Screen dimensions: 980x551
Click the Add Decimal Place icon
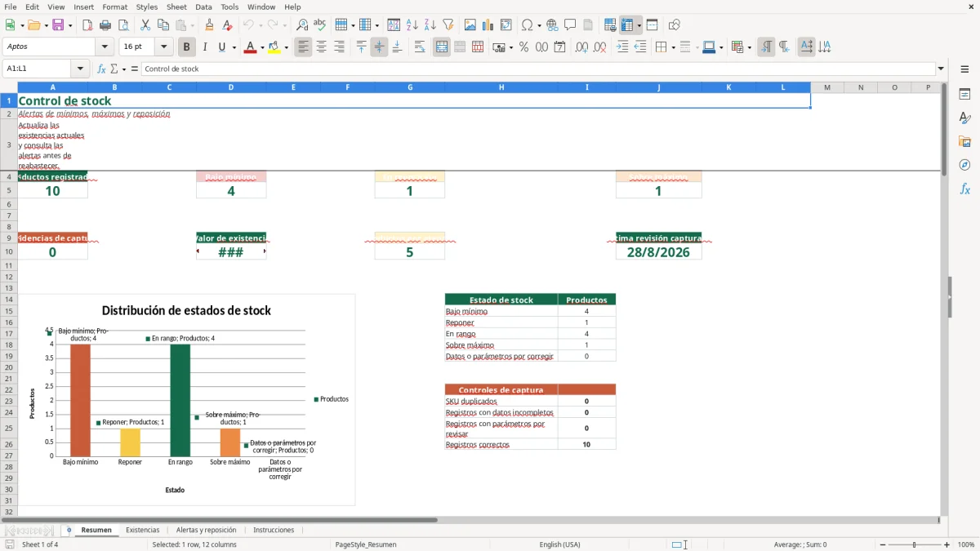pos(582,47)
